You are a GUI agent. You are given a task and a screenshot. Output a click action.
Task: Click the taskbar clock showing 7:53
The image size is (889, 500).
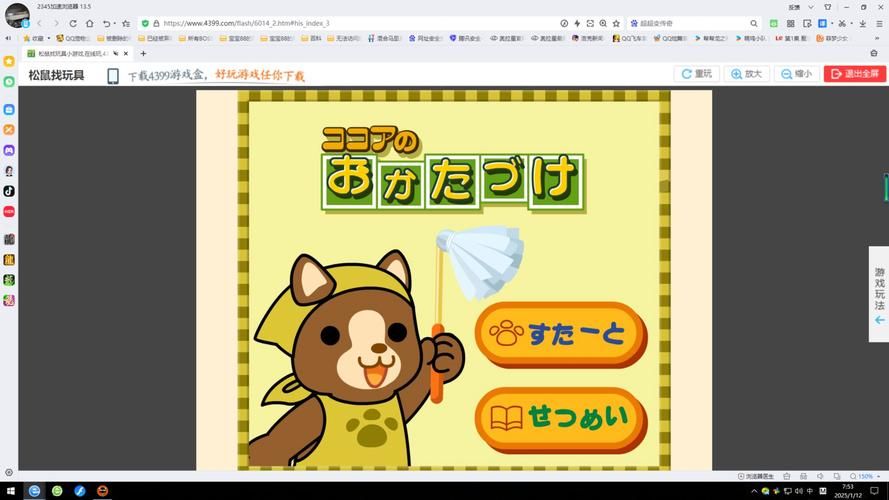pos(849,491)
